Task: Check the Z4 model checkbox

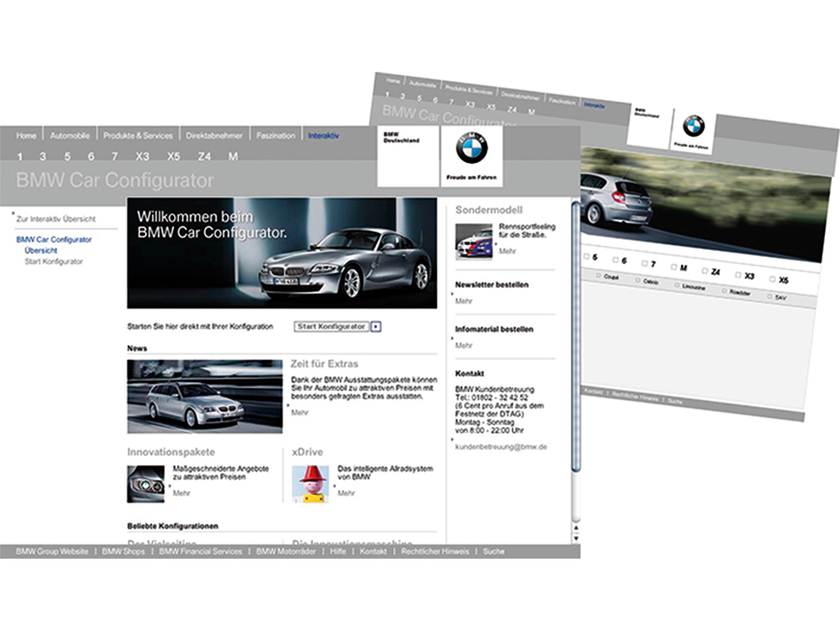Action: pyautogui.click(x=705, y=271)
